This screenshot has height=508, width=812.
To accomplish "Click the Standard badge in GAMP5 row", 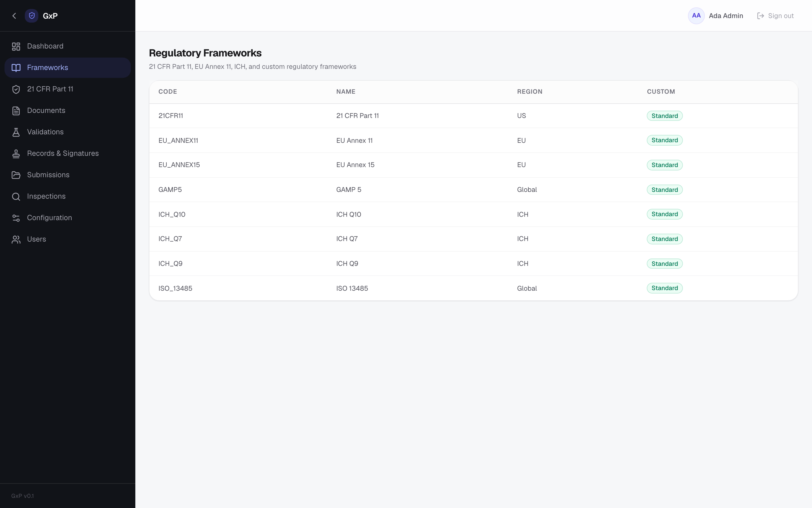I will tap(664, 190).
